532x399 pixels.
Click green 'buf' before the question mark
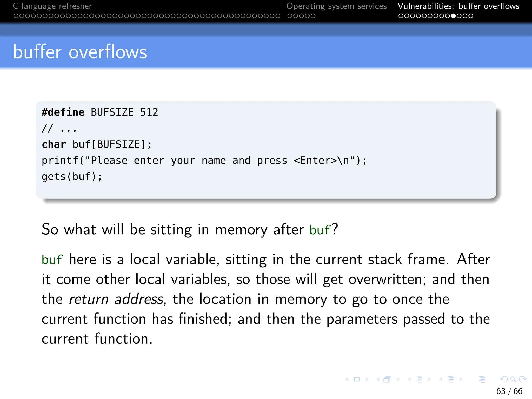point(320,230)
